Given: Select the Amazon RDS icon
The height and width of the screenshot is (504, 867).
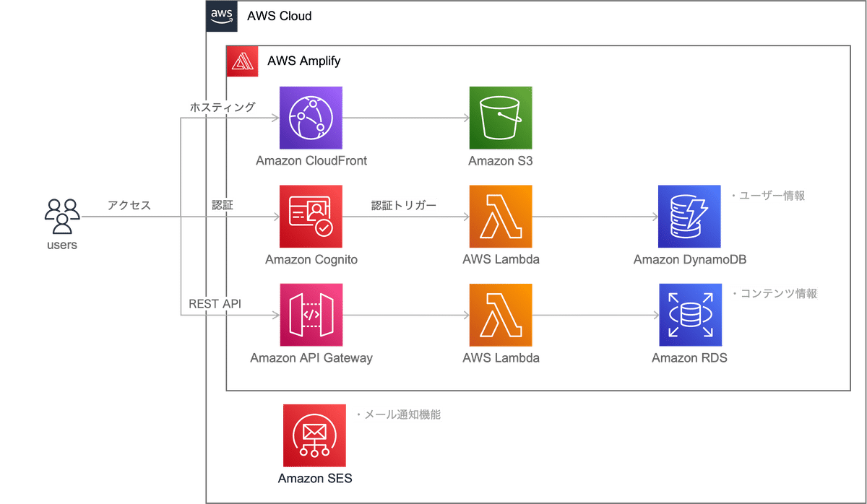Looking at the screenshot, I should pos(689,315).
